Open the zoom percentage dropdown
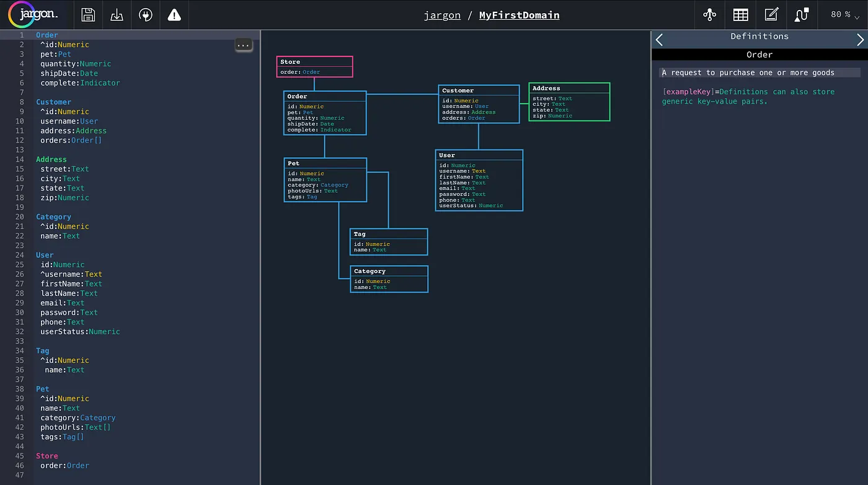 coord(843,15)
